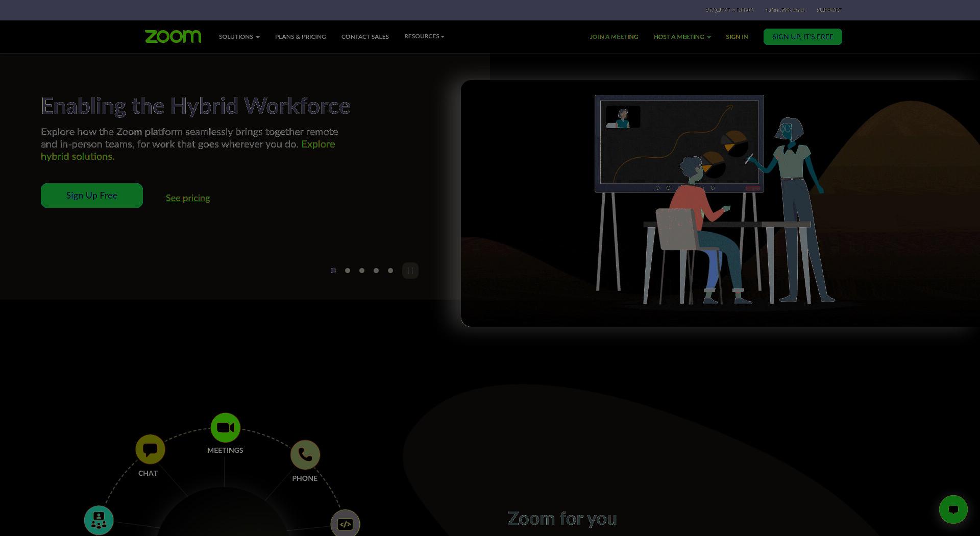Click Request a Demo in top bar

730,10
